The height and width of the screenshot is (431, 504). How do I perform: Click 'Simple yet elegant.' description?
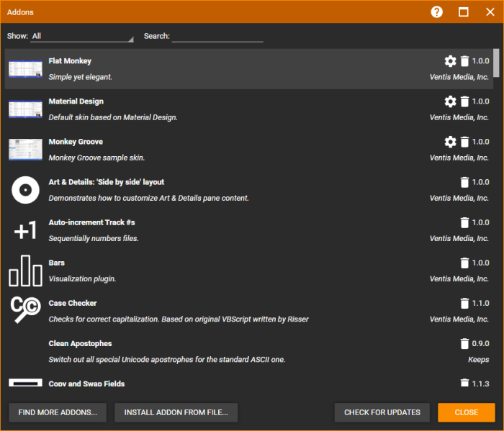[x=81, y=77]
